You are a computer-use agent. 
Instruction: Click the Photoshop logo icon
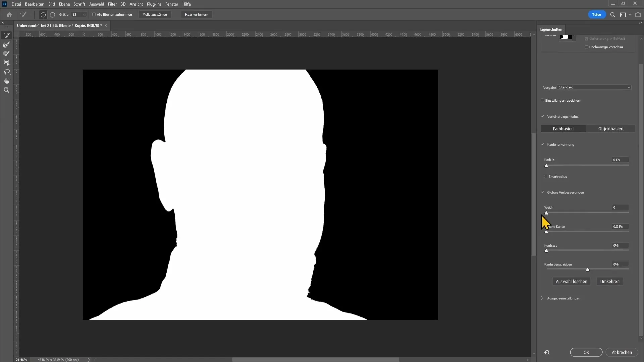[x=4, y=4]
